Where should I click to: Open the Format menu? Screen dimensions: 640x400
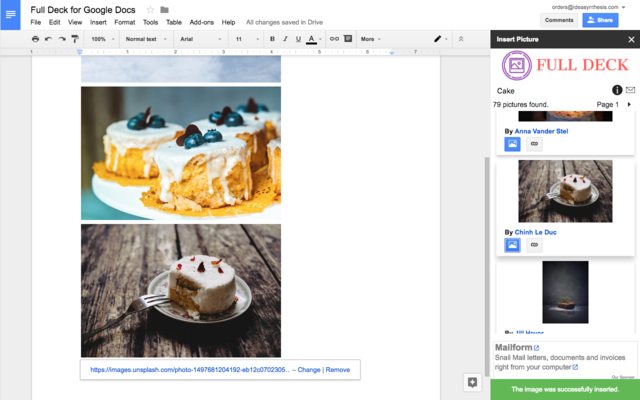[124, 22]
